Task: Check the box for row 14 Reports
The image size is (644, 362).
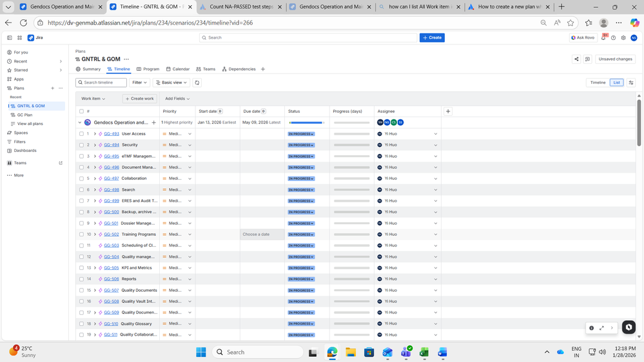Action: 81,279
